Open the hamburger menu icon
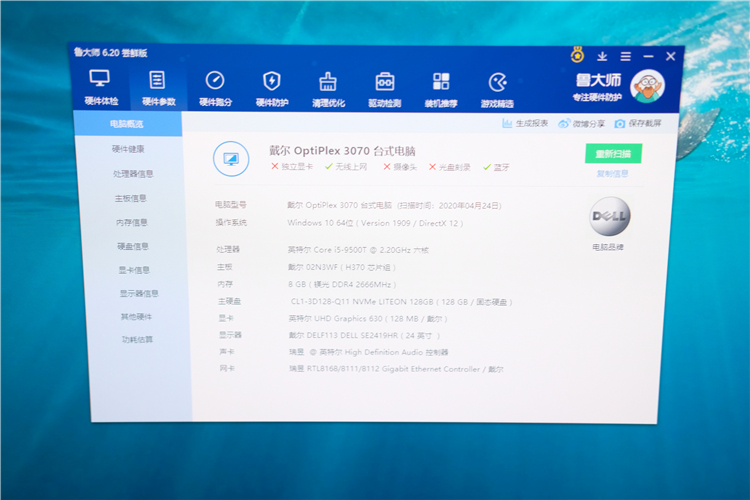The image size is (750, 500). (625, 56)
